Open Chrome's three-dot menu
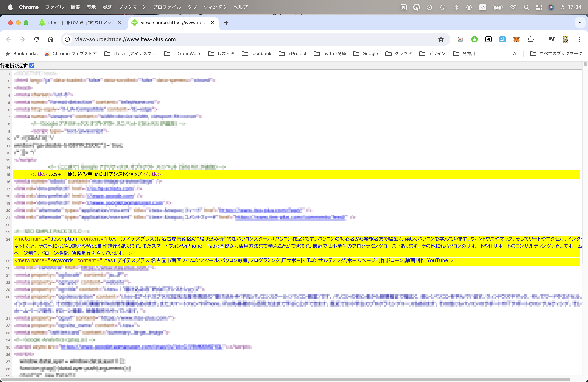This screenshot has height=382, width=588. 579,39
